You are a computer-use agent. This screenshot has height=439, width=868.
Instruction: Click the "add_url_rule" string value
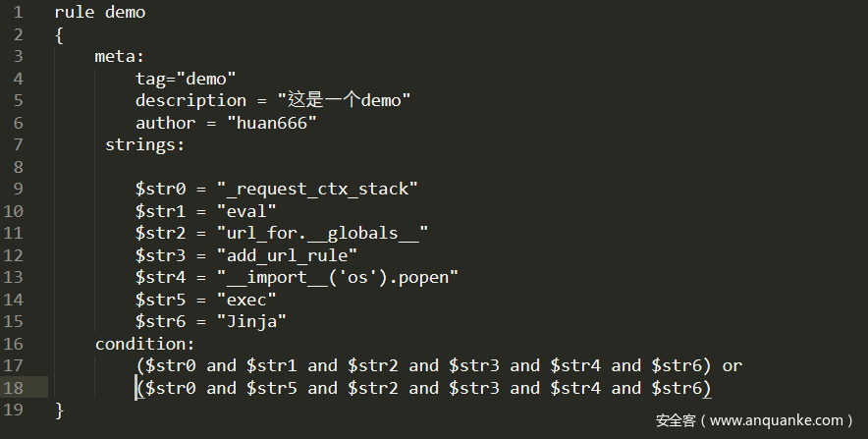click(286, 255)
